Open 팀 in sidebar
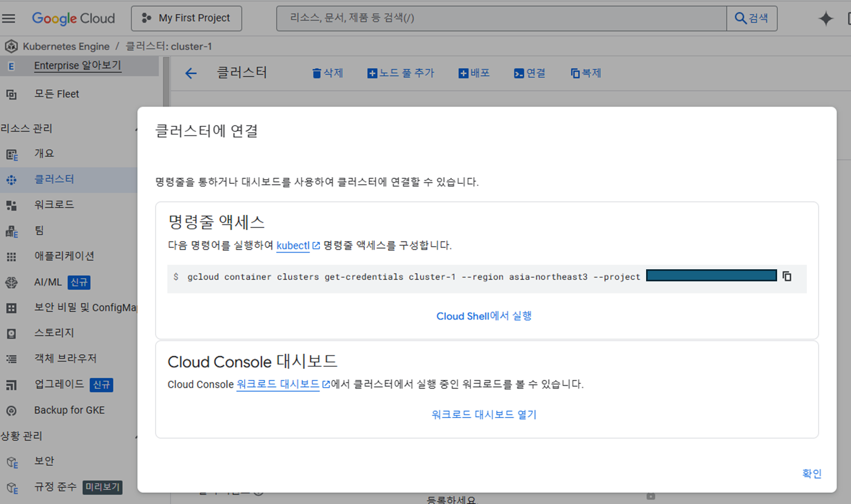This screenshot has height=504, width=851. [39, 231]
